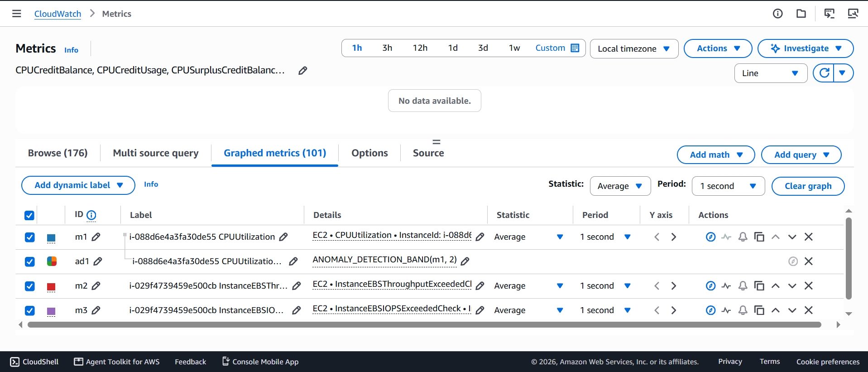Image resolution: width=868 pixels, height=372 pixels.
Task: Uncheck ad1 row checkbox
Action: tap(29, 261)
